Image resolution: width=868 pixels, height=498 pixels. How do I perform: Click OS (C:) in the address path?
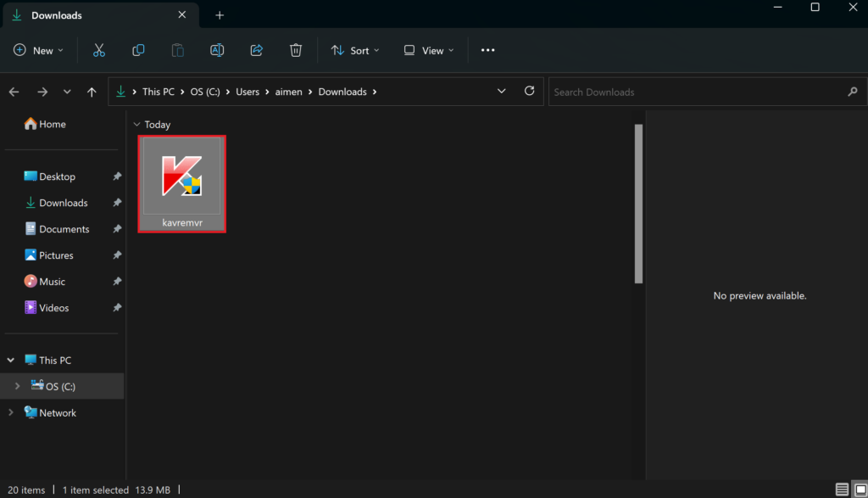[x=205, y=92]
